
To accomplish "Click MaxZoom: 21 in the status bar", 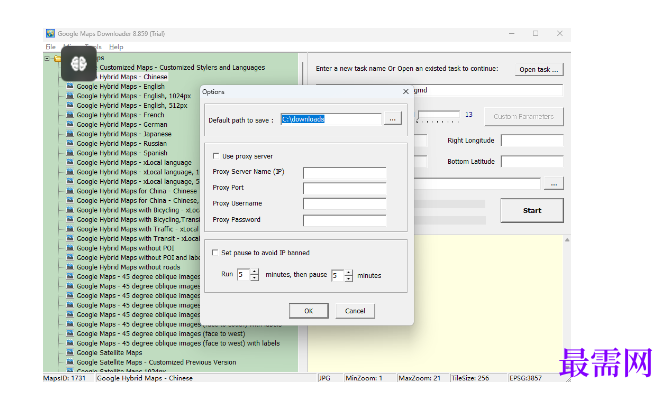I will tap(419, 378).
